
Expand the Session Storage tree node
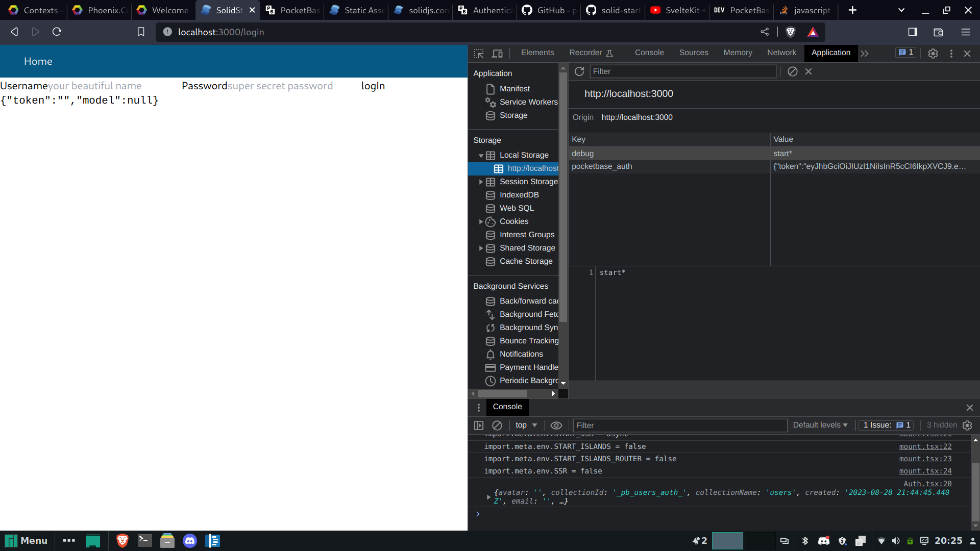481,182
